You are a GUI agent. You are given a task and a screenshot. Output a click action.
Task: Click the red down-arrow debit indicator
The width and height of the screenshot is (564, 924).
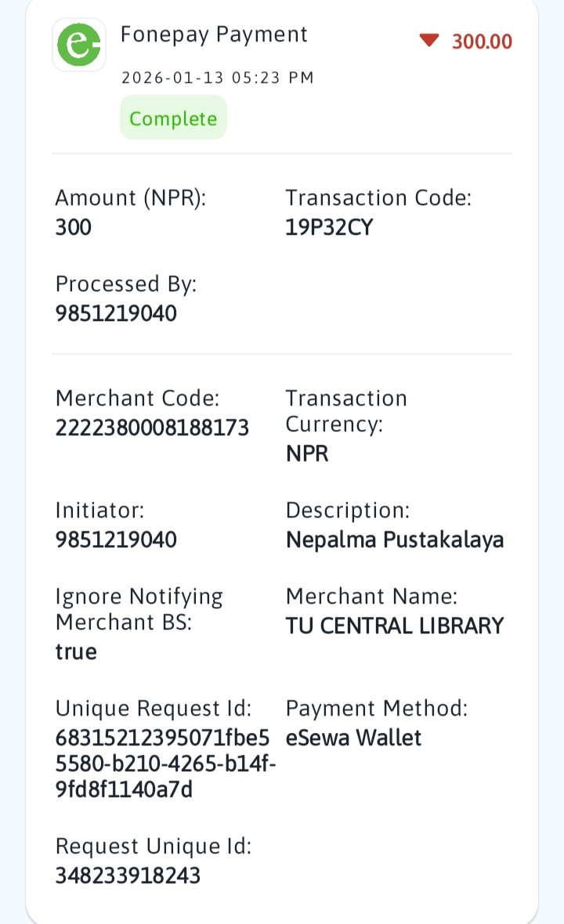click(x=428, y=41)
